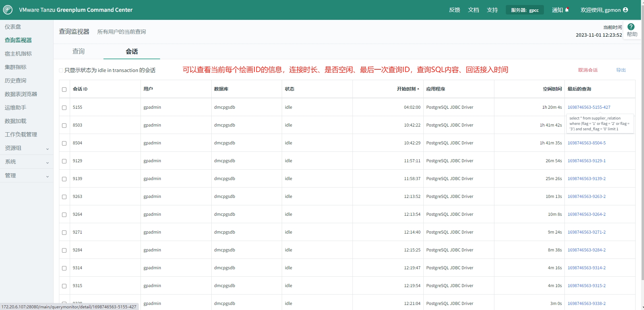Open the gpmon user account icon
The height and width of the screenshot is (310, 644).
pyautogui.click(x=626, y=10)
